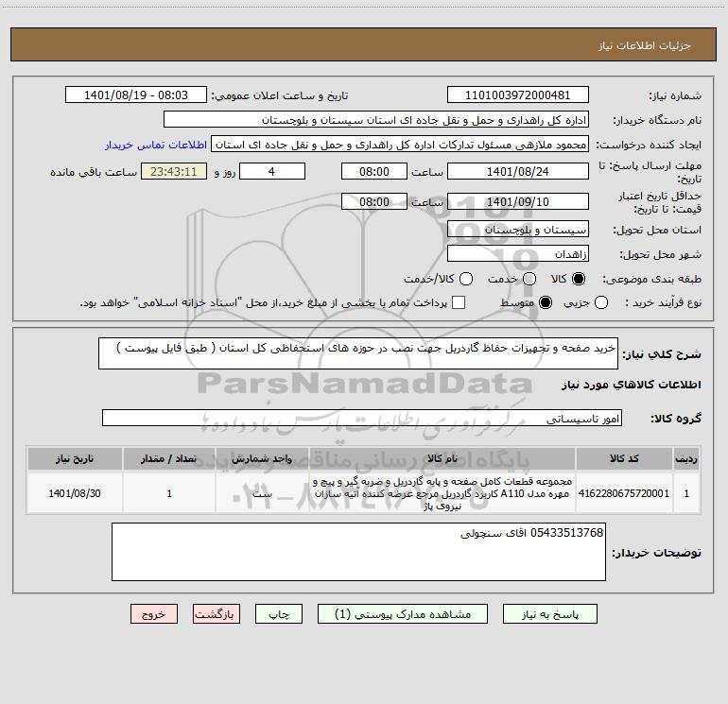The image size is (728, 704).
Task: Click the تعداد / مقدار column header
Action: click(x=169, y=458)
